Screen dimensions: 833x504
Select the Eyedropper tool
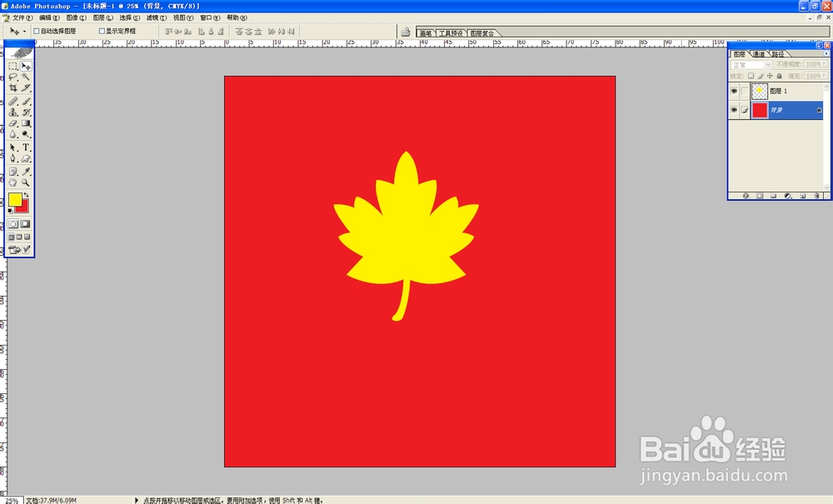click(x=26, y=172)
